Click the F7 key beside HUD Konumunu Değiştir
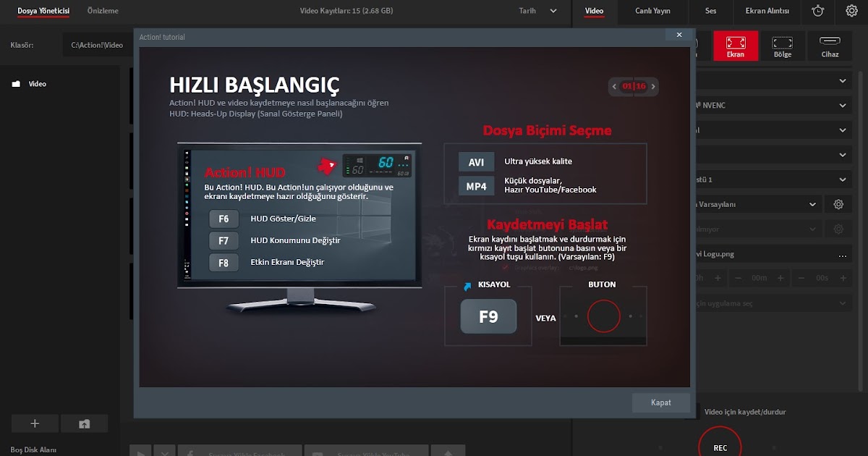868x456 pixels. point(224,240)
